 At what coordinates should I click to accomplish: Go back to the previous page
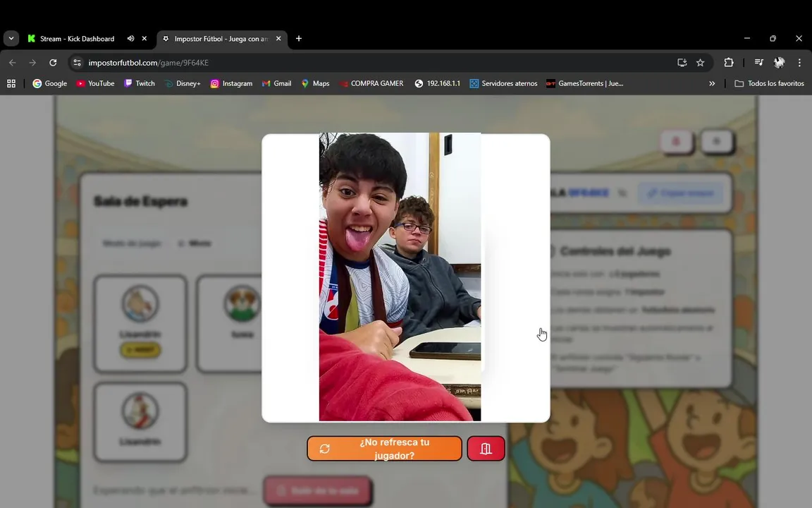pos(13,63)
